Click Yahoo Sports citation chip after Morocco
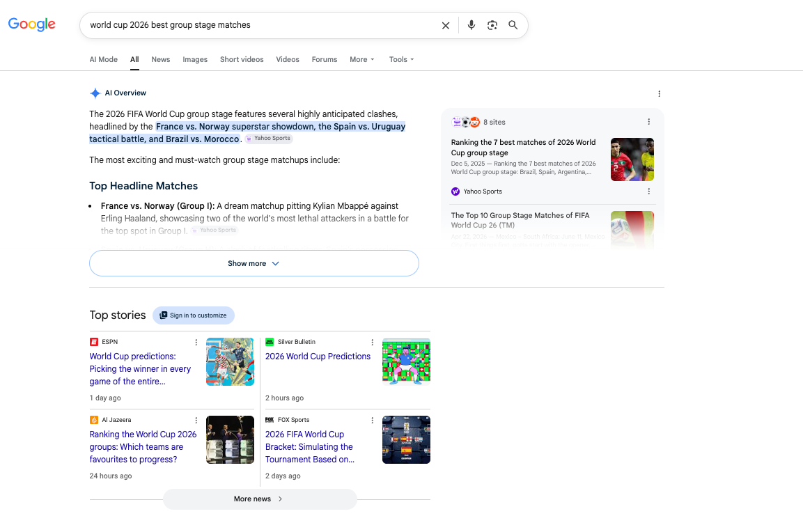The height and width of the screenshot is (532, 803). pyautogui.click(x=268, y=139)
